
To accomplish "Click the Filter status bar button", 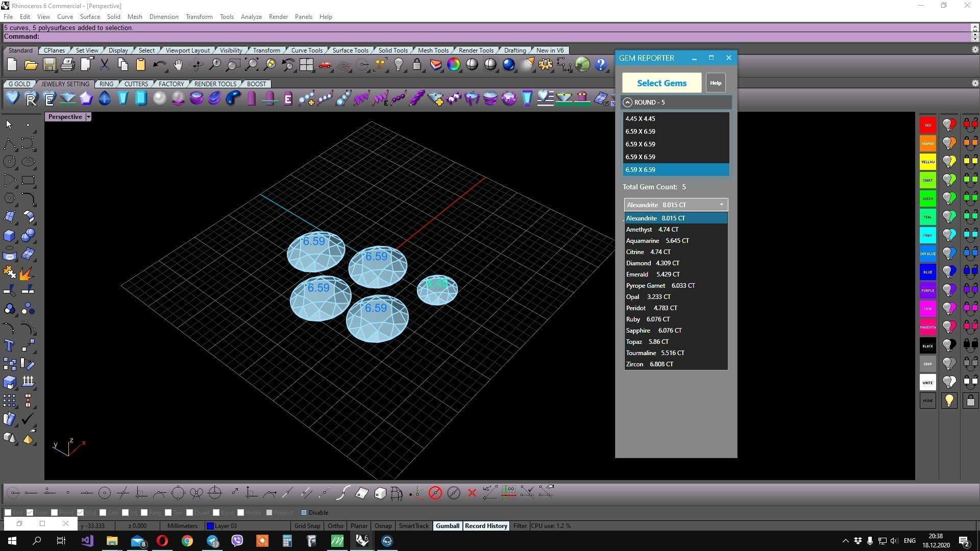I will [x=520, y=526].
